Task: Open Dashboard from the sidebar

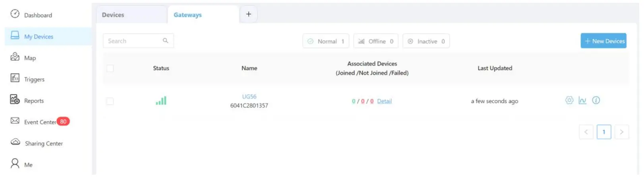Action: pos(38,15)
